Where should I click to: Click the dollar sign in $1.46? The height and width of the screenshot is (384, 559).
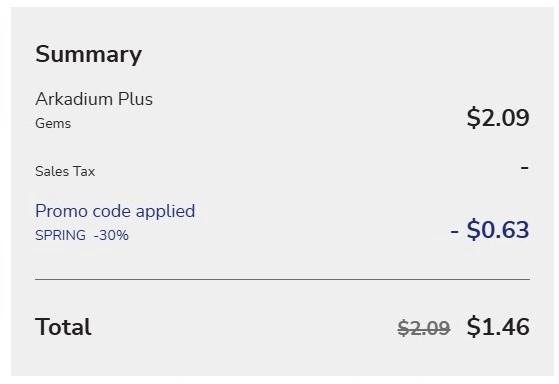473,326
